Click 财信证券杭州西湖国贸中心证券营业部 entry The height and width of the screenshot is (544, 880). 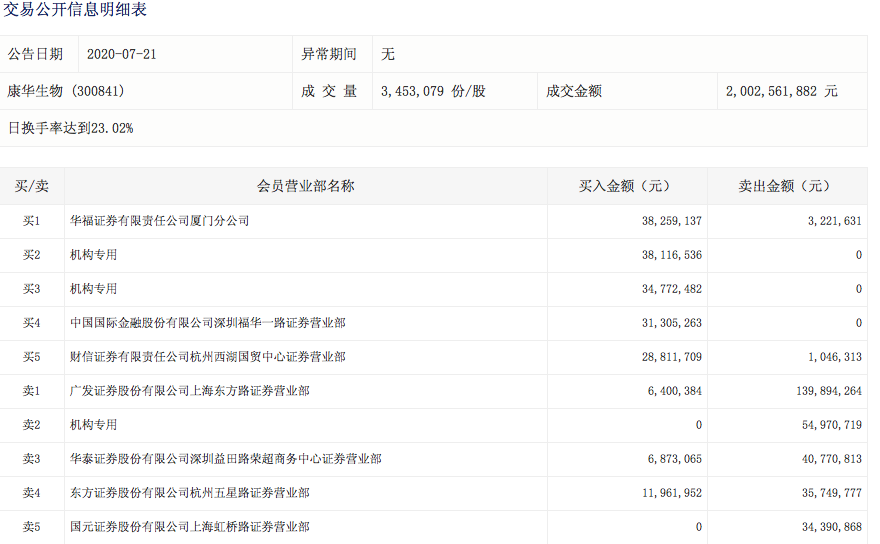point(207,357)
